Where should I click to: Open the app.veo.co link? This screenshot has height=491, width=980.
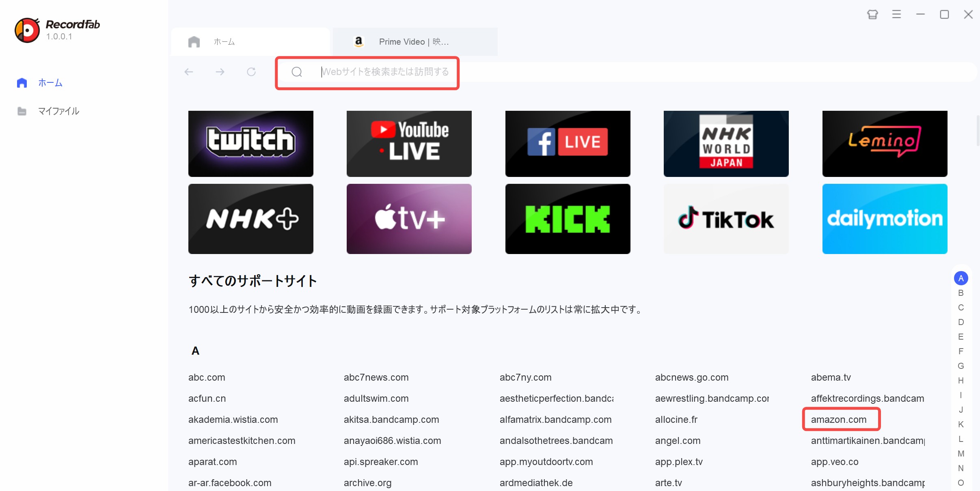pos(835,462)
